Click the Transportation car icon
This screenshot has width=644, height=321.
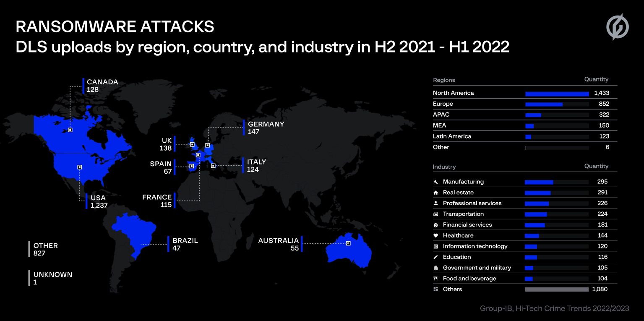click(436, 214)
